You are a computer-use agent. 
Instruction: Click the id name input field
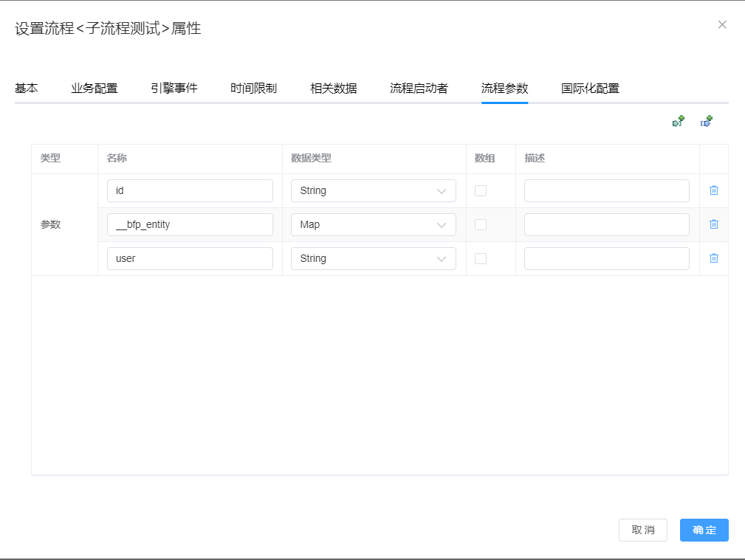tap(190, 190)
